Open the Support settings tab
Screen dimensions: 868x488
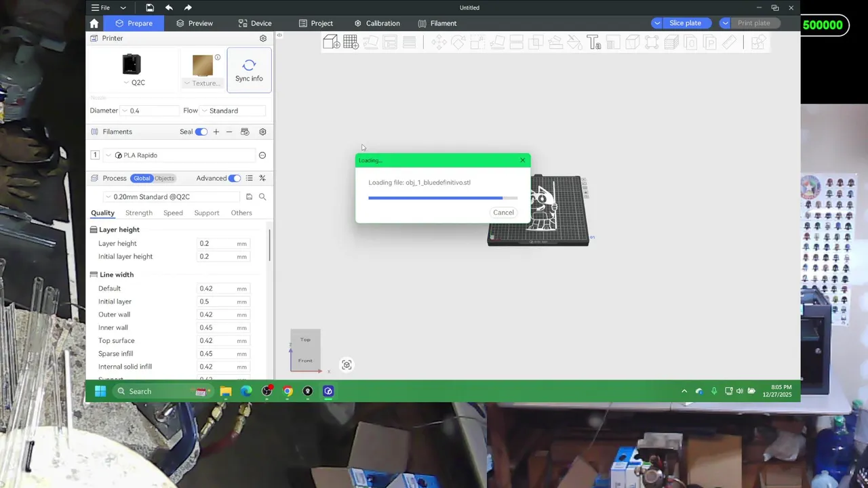coord(207,213)
